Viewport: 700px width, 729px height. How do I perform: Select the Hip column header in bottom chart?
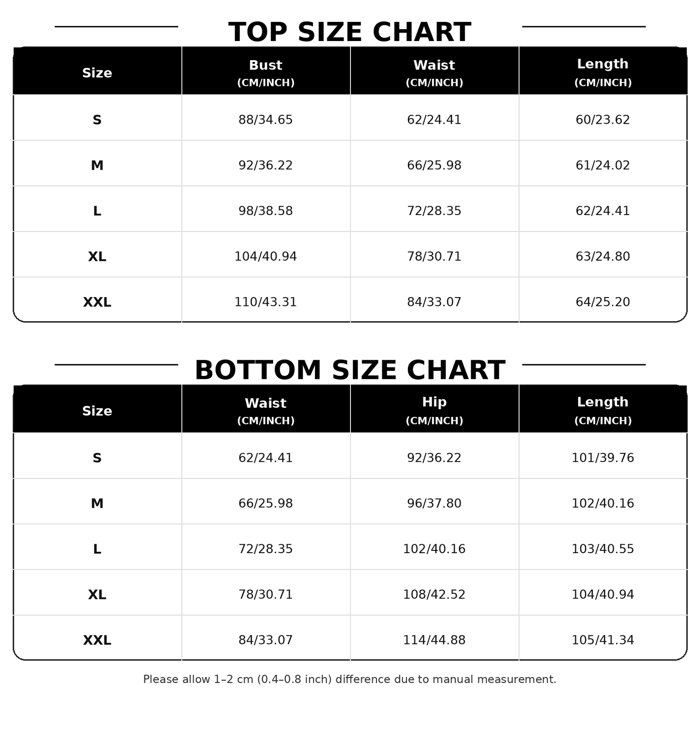[434, 409]
